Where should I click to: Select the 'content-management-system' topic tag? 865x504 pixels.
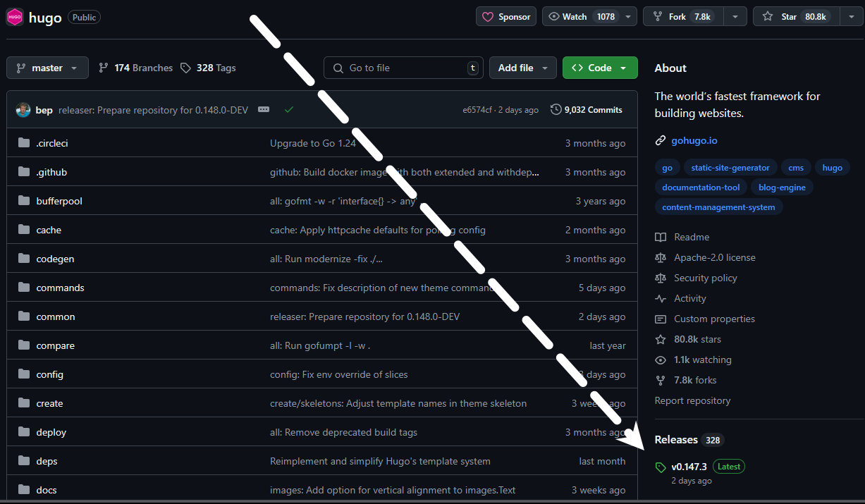(718, 207)
